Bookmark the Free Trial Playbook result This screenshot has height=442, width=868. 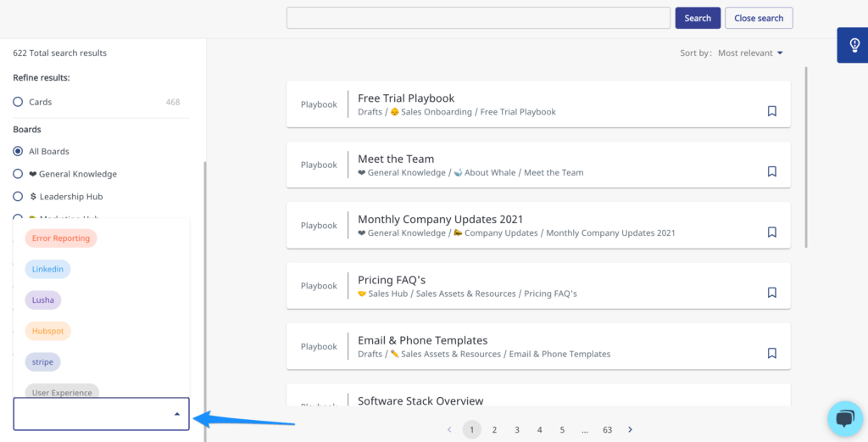point(771,111)
